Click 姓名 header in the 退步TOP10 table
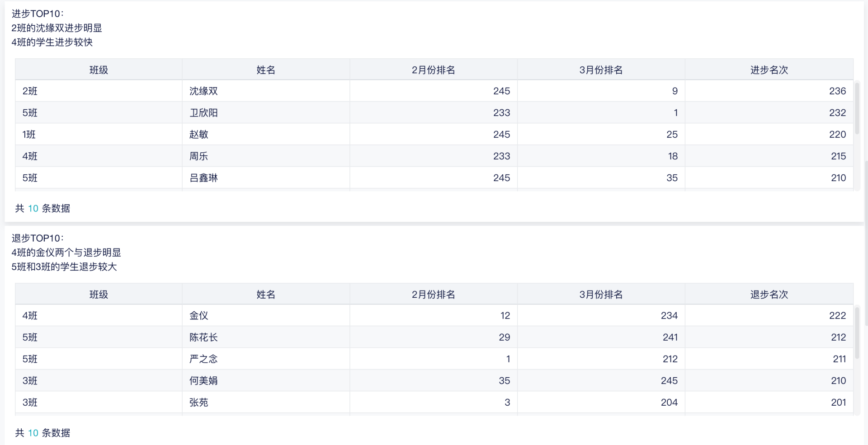Viewport: 868px width, 445px height. (266, 295)
